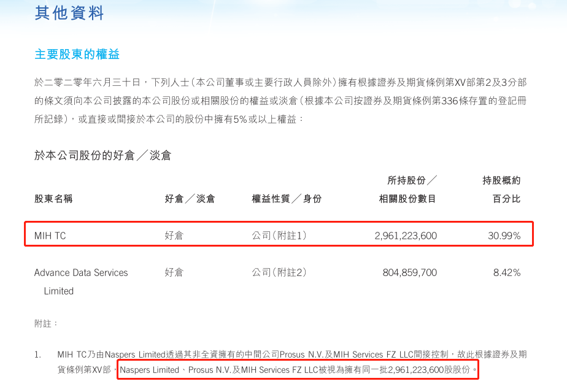
Task: Click the column header '權益性質／身份'
Action: [287, 199]
